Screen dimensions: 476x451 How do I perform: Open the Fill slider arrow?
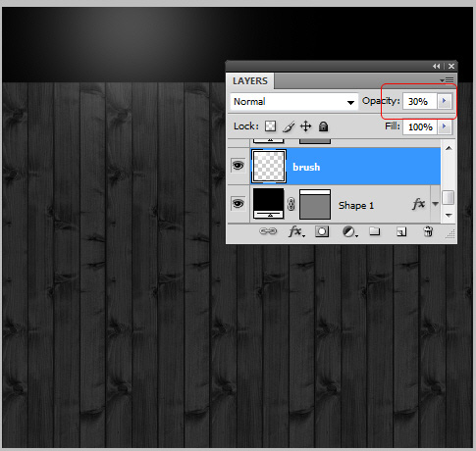[445, 126]
